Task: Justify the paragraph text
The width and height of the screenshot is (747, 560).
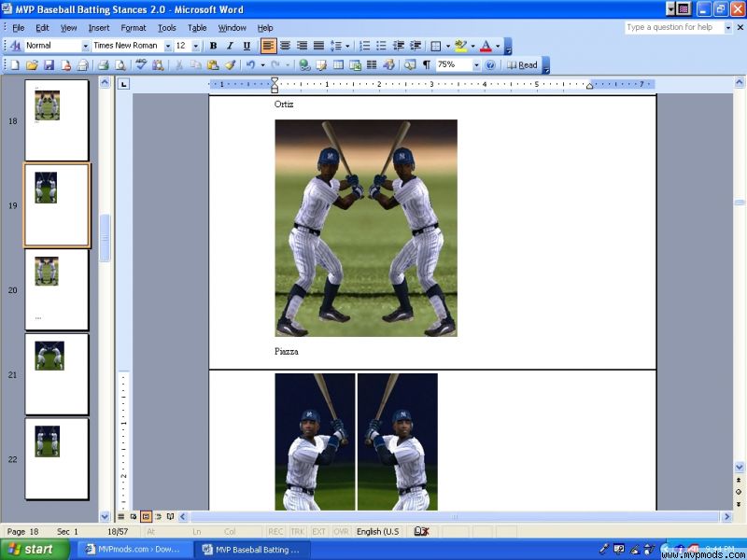Action: 318,46
